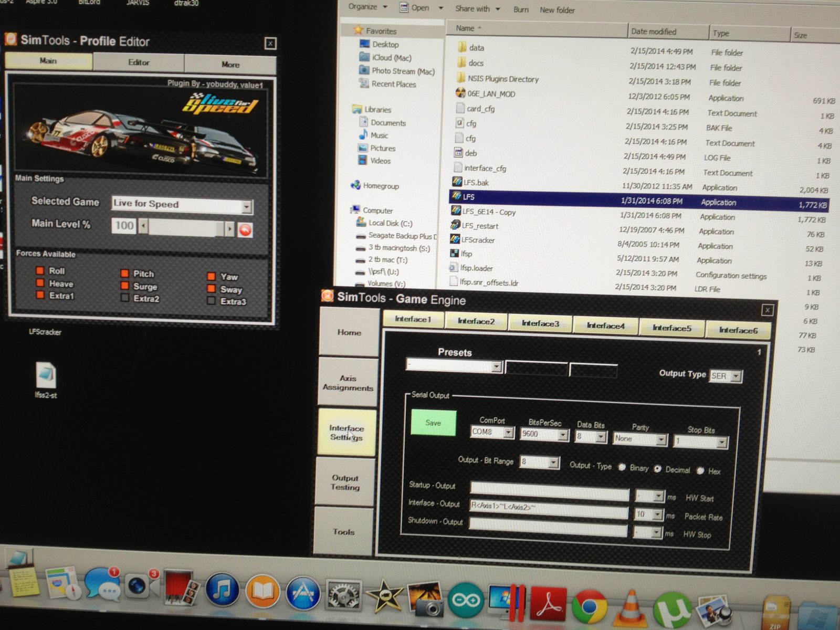Launch iBooks from the dock
Viewport: 840px width, 630px height.
[262, 592]
